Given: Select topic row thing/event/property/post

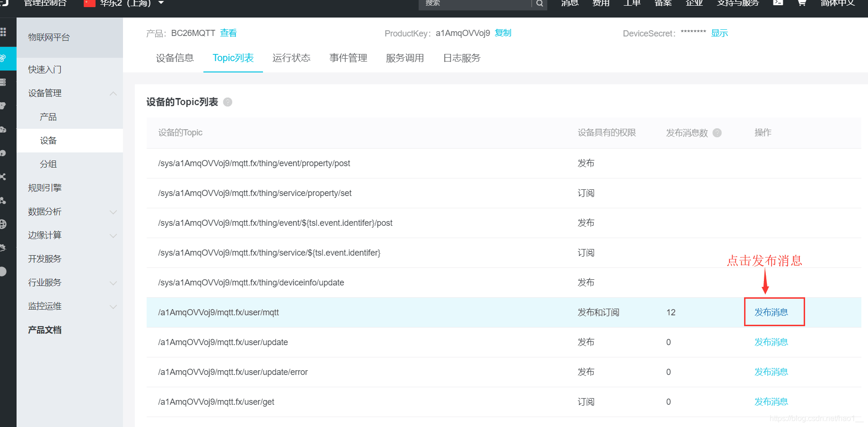Looking at the screenshot, I should point(504,163).
